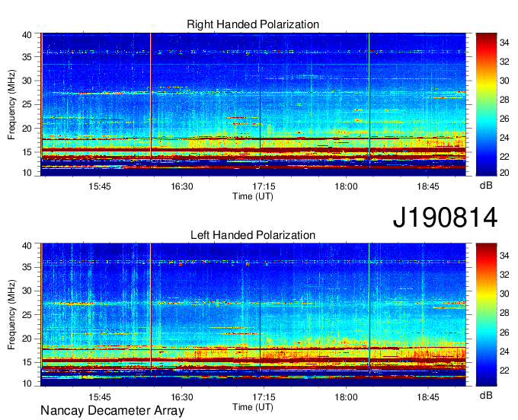Click the 18:45 tick under Left Handed plot
Viewport: 518px width, 420px height.
(428, 397)
